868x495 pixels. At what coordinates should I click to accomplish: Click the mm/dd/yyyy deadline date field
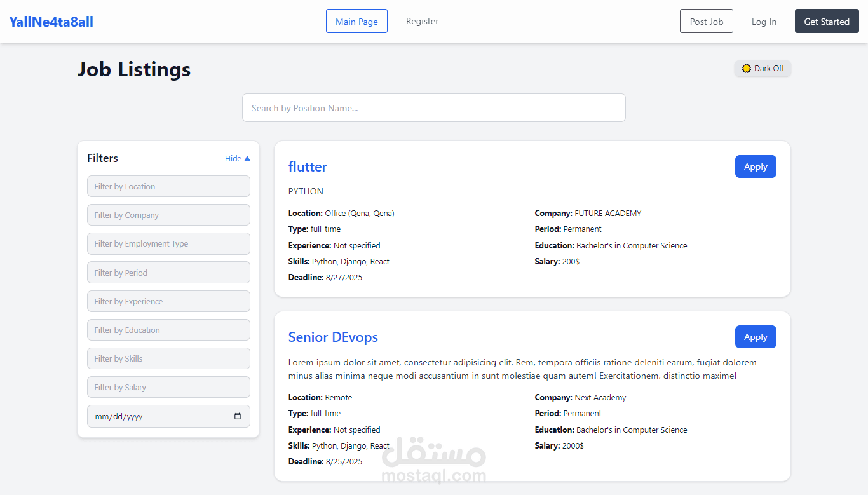(168, 416)
